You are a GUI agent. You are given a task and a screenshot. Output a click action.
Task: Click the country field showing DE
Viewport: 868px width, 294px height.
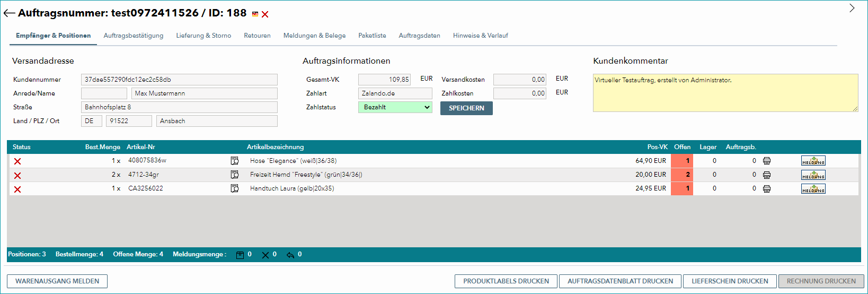92,121
